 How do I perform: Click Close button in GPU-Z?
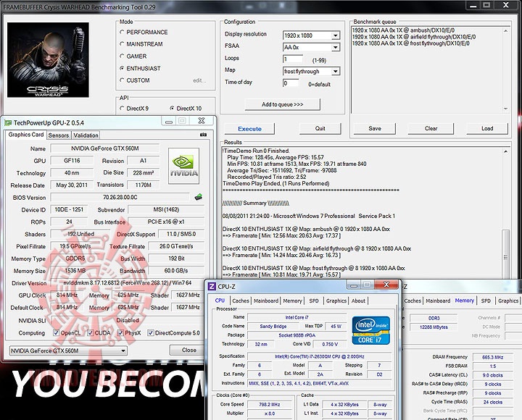(188, 350)
